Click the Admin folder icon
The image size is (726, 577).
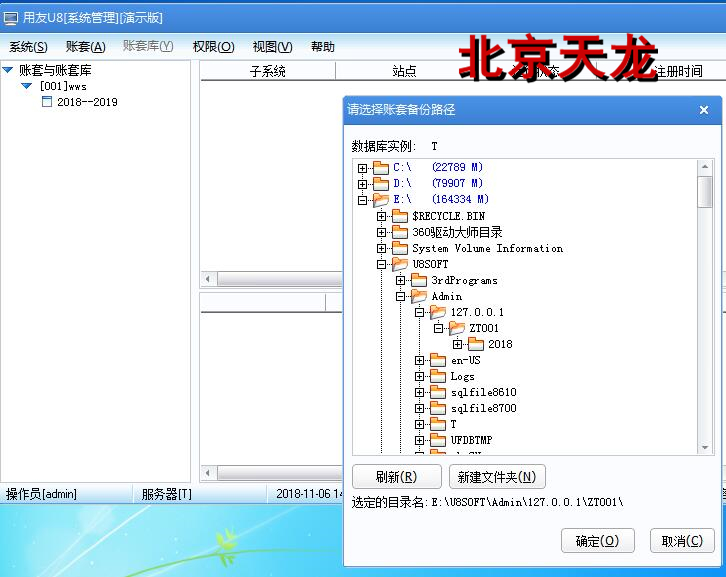tap(419, 296)
